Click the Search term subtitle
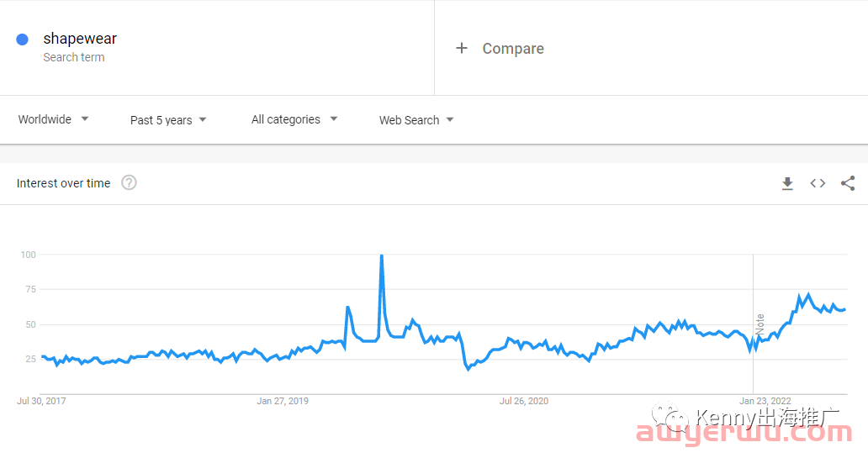The width and height of the screenshot is (868, 458). coord(74,57)
